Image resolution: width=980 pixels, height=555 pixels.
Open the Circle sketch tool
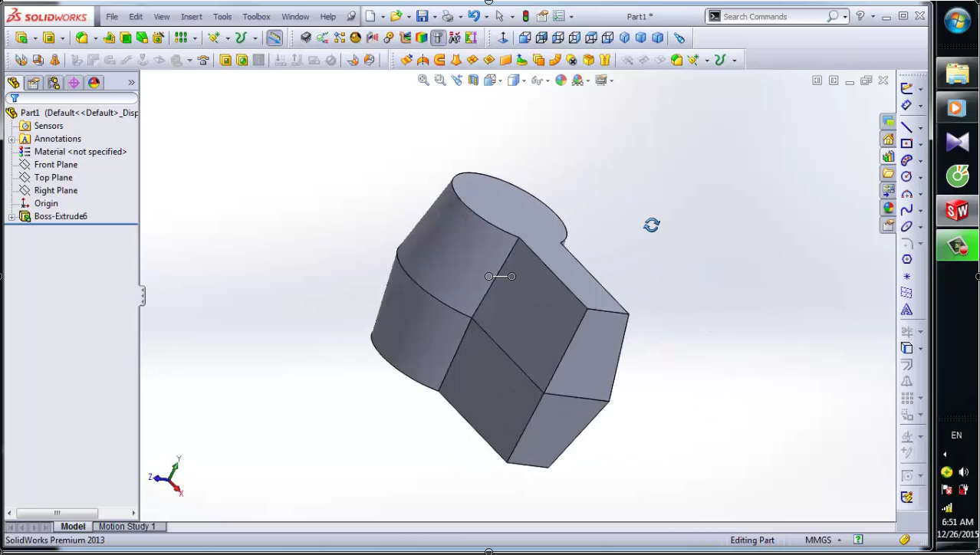pyautogui.click(x=906, y=176)
